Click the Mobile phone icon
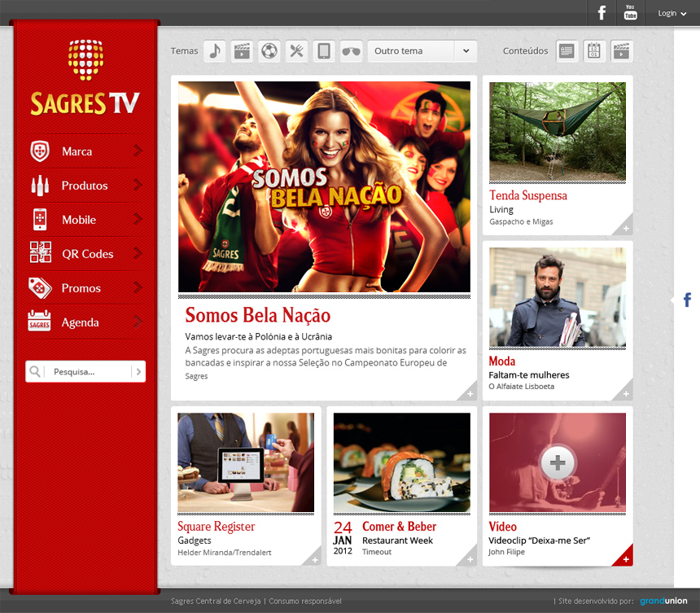The width and height of the screenshot is (700, 613). (40, 219)
